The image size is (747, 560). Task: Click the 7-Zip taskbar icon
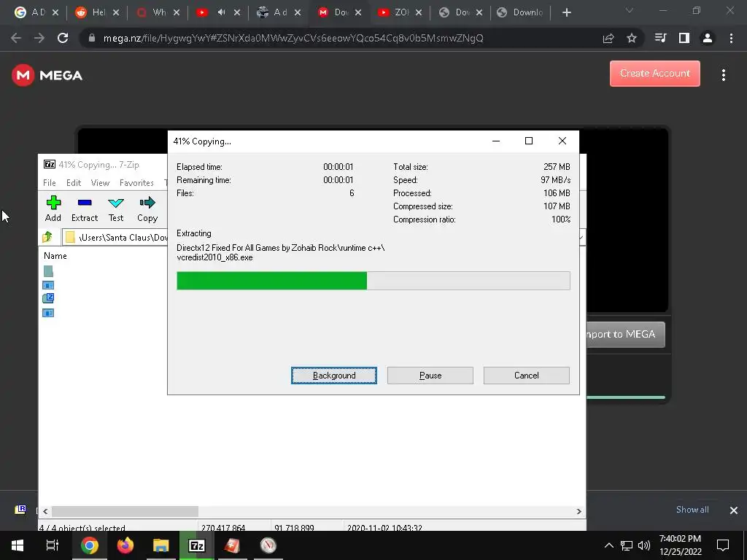[x=197, y=545]
